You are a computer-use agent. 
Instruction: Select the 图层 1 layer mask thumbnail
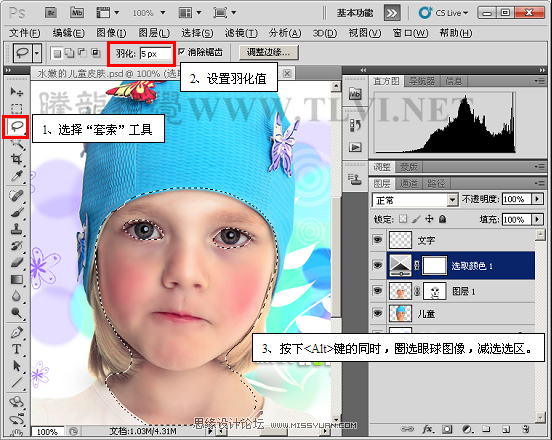click(435, 291)
